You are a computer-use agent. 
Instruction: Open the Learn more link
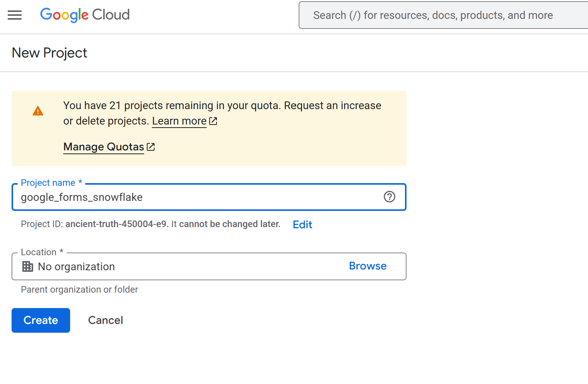pyautogui.click(x=179, y=121)
